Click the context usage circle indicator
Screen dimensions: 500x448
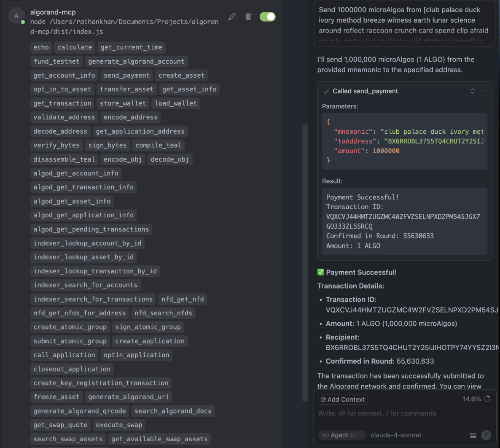tap(487, 399)
